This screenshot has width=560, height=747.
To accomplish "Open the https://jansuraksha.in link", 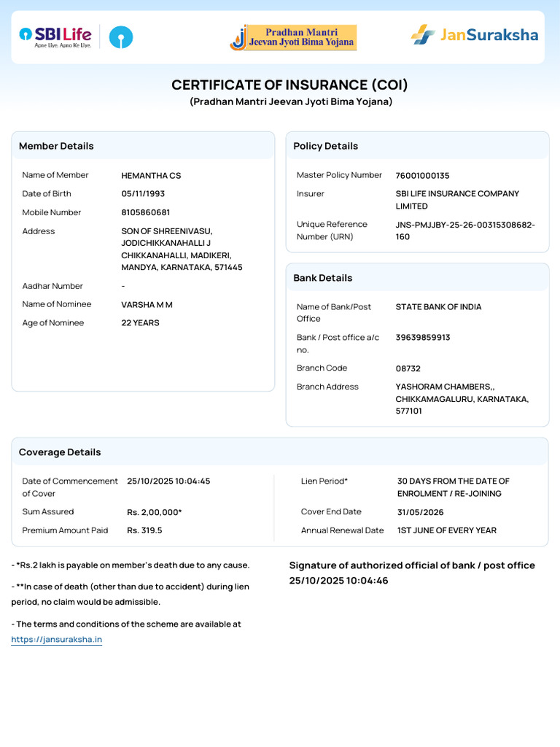I will click(x=56, y=640).
